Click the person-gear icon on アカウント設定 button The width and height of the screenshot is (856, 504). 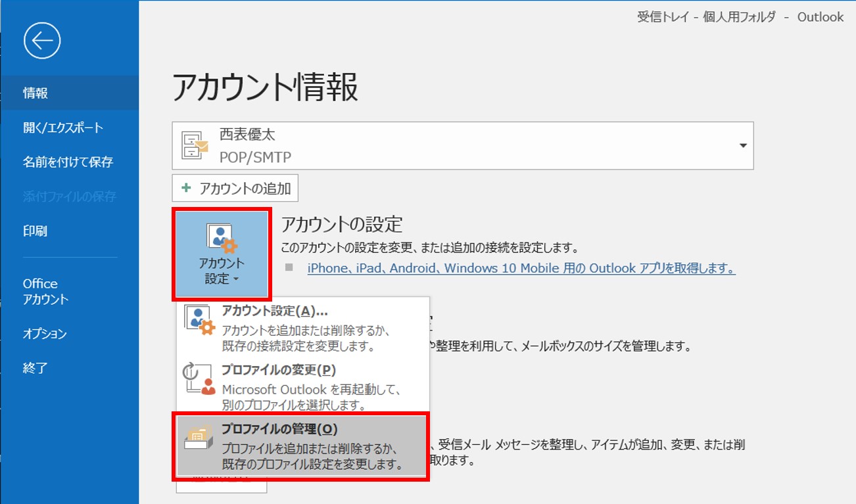(x=222, y=239)
